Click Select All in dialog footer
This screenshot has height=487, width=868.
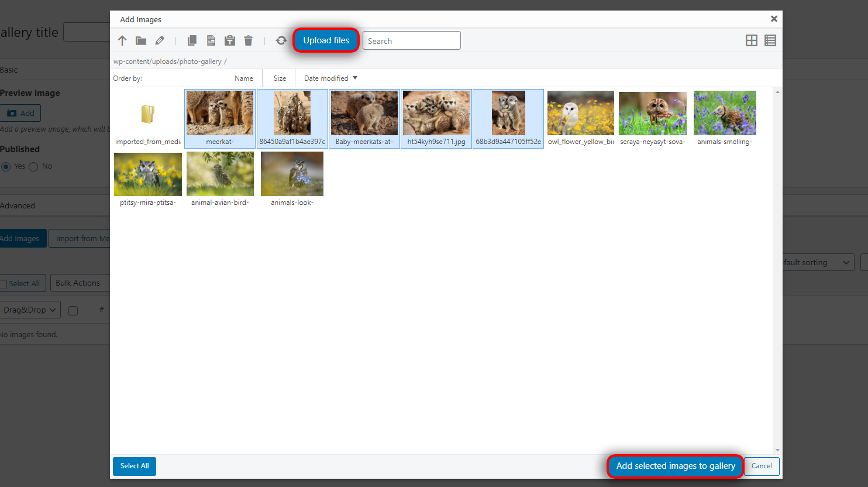(135, 466)
